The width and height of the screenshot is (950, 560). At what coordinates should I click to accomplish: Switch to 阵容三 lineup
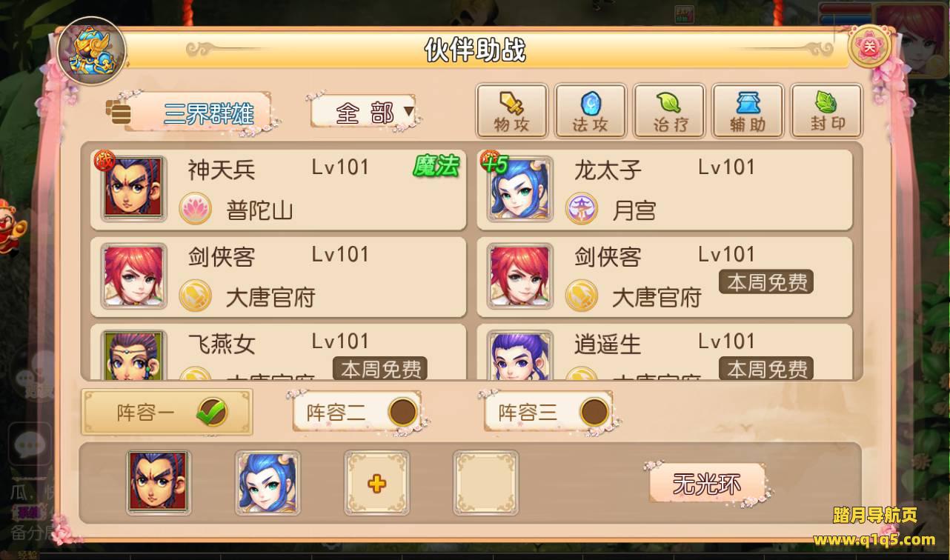click(x=548, y=413)
